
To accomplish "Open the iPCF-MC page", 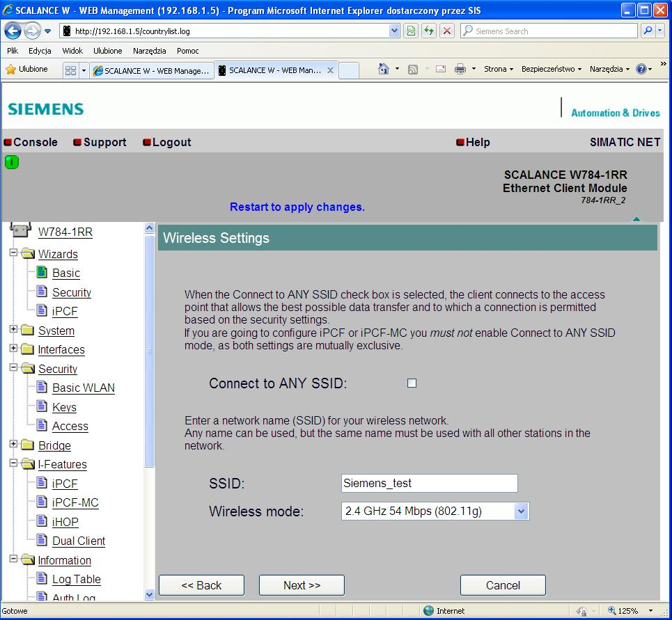I will tap(75, 502).
